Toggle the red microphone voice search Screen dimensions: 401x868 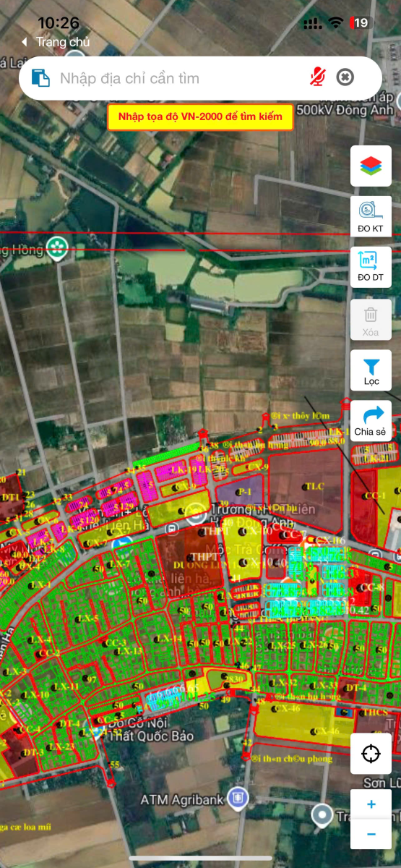[x=317, y=77]
